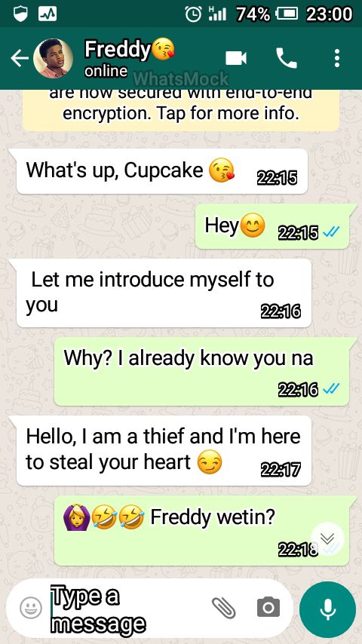
Task: Click the Type a message field
Action: [127, 609]
